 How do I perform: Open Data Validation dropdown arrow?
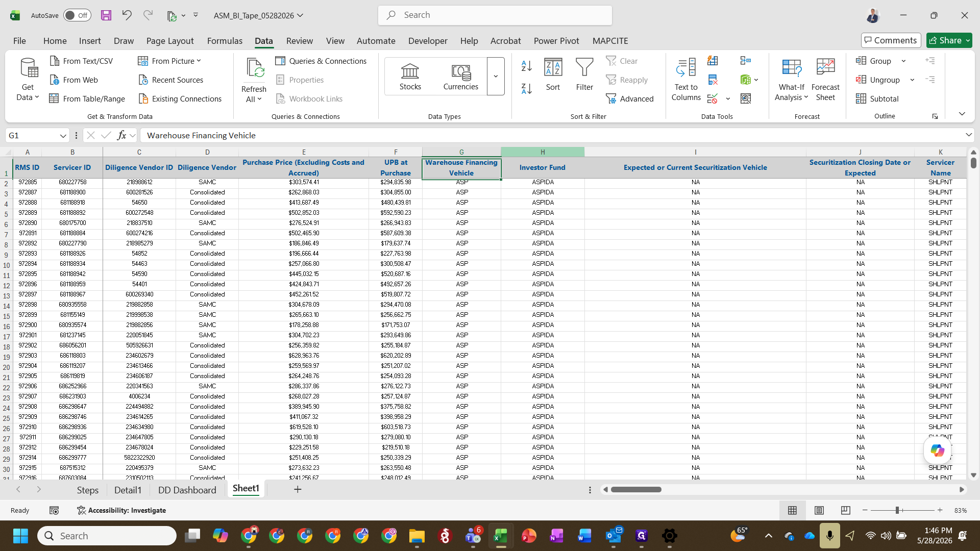pos(728,98)
